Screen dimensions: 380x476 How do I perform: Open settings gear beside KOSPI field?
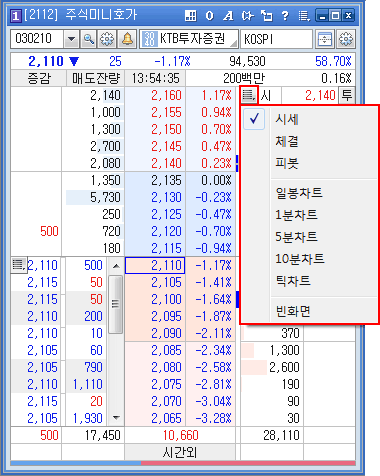point(346,39)
